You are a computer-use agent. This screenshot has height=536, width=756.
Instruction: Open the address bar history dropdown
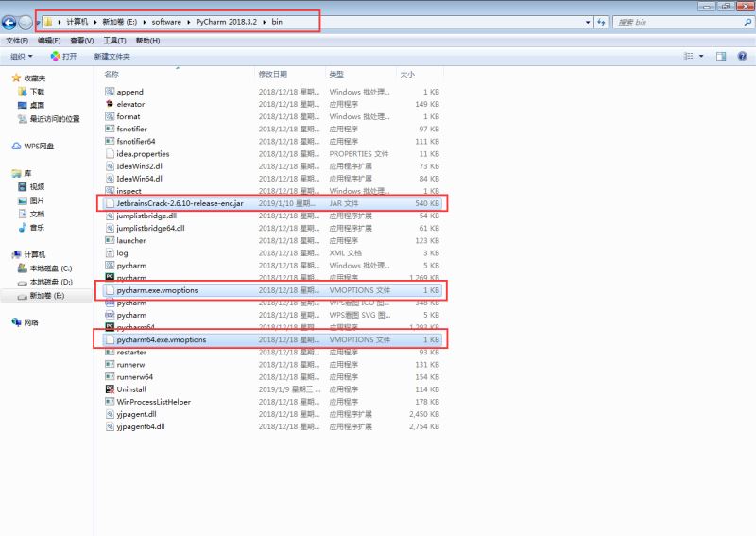[588, 22]
